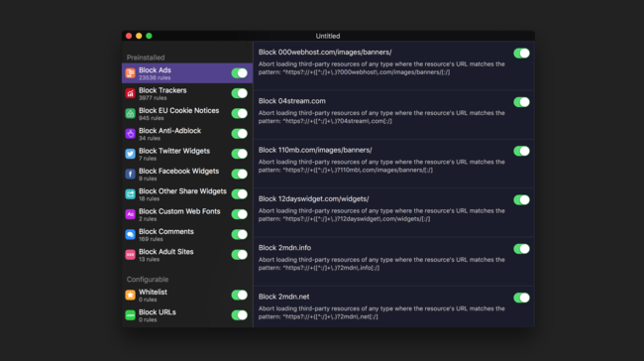Click the Block Adult Sites pink icon
The height and width of the screenshot is (361, 644).
coord(130,255)
